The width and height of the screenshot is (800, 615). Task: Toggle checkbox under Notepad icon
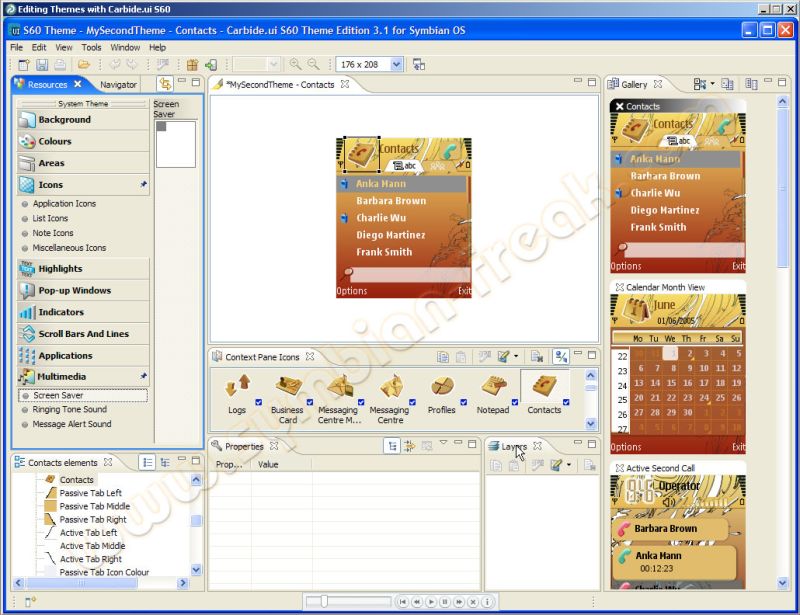point(515,402)
